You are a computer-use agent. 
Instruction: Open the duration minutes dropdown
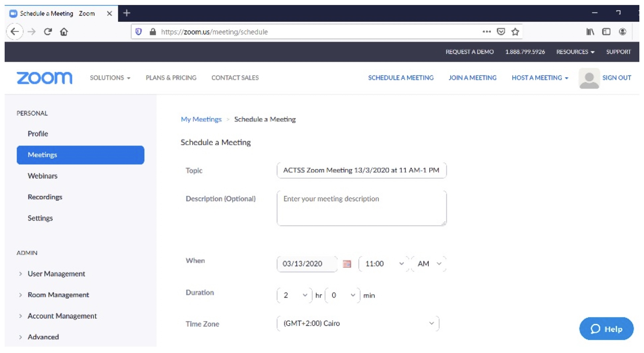coord(343,295)
